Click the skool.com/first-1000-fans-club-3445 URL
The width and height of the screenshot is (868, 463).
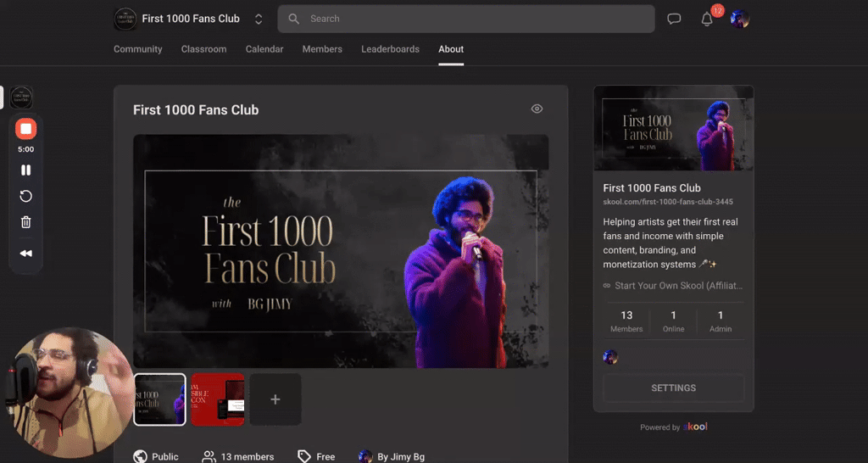(x=668, y=202)
